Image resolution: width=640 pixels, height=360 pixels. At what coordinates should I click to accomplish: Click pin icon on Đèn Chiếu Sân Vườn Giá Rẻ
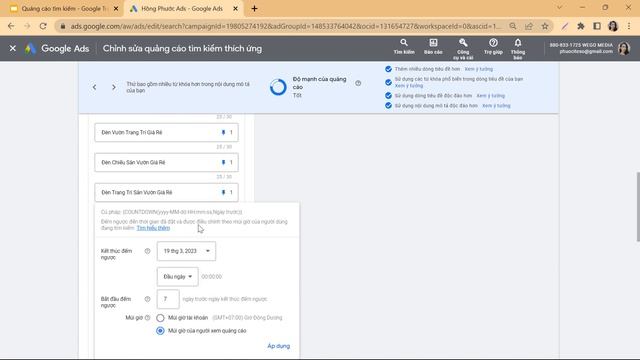(223, 162)
